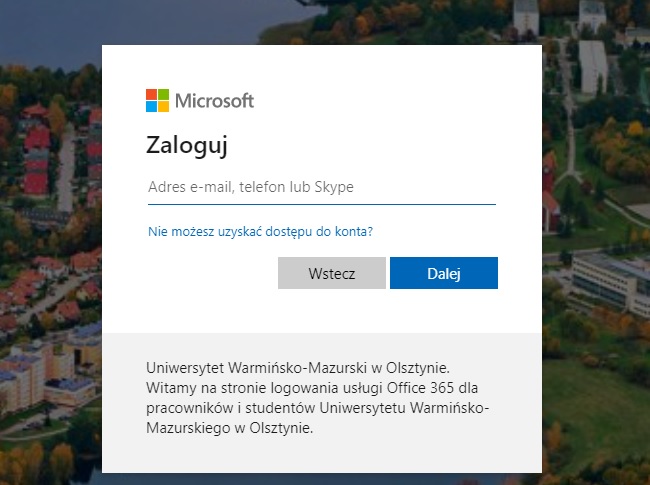Click the Microsoft four-square logo

click(x=158, y=100)
